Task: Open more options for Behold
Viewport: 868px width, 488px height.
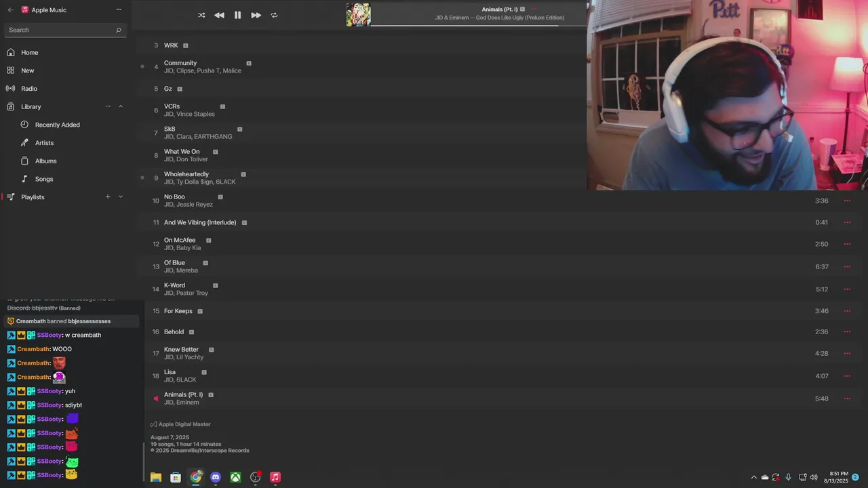Action: (x=847, y=332)
